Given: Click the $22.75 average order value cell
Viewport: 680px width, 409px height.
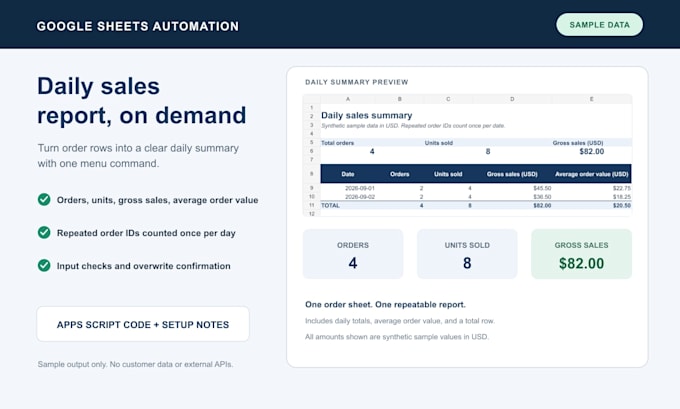Looking at the screenshot, I should click(x=622, y=188).
